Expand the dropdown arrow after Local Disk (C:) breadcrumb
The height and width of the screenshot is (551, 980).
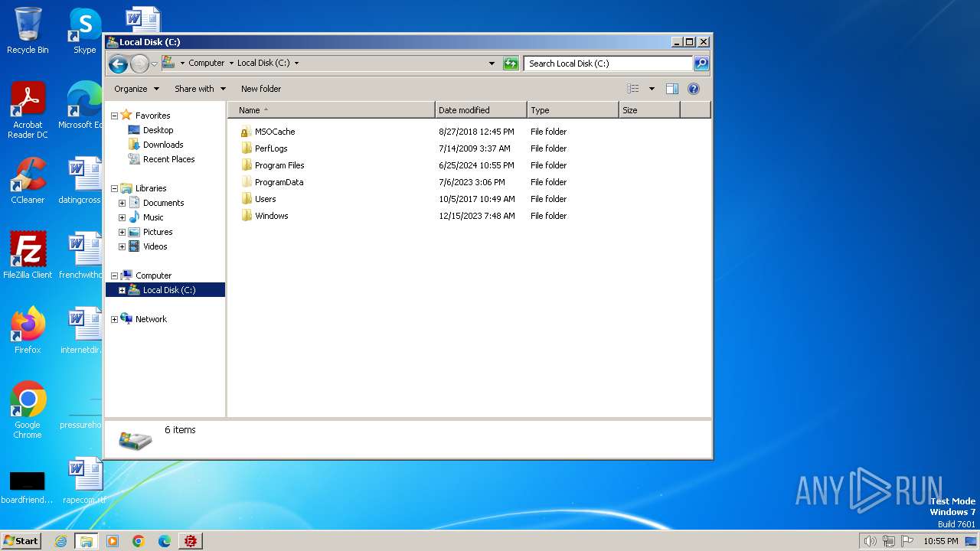296,64
